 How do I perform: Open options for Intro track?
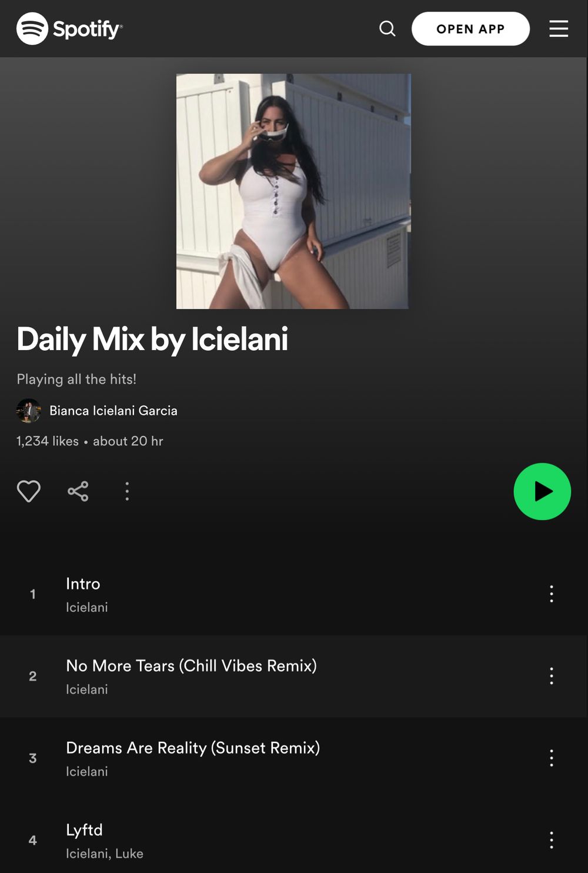[x=552, y=594]
